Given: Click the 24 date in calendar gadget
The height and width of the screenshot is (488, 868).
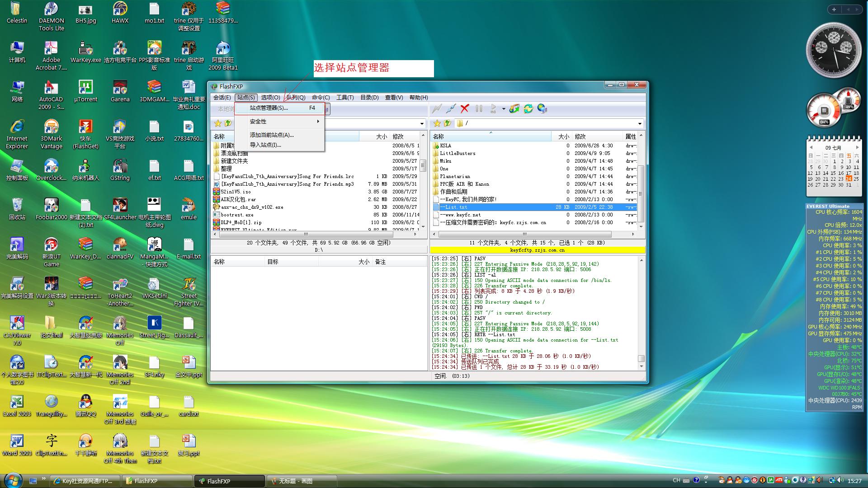Looking at the screenshot, I should pyautogui.click(x=849, y=178).
